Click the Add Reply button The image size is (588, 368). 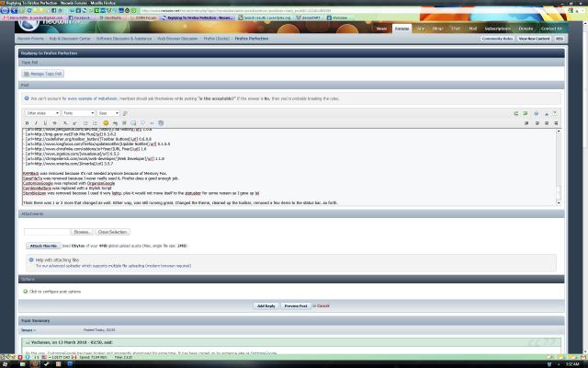(266, 306)
